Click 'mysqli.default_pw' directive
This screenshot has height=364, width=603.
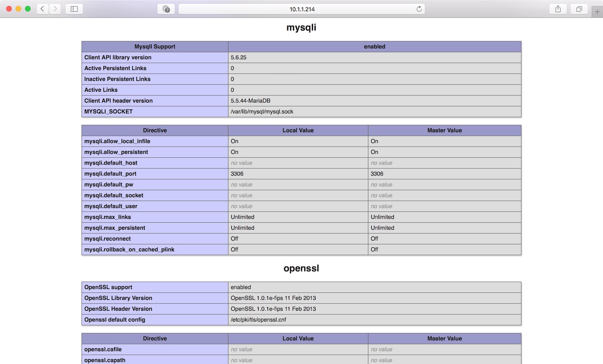coord(109,185)
